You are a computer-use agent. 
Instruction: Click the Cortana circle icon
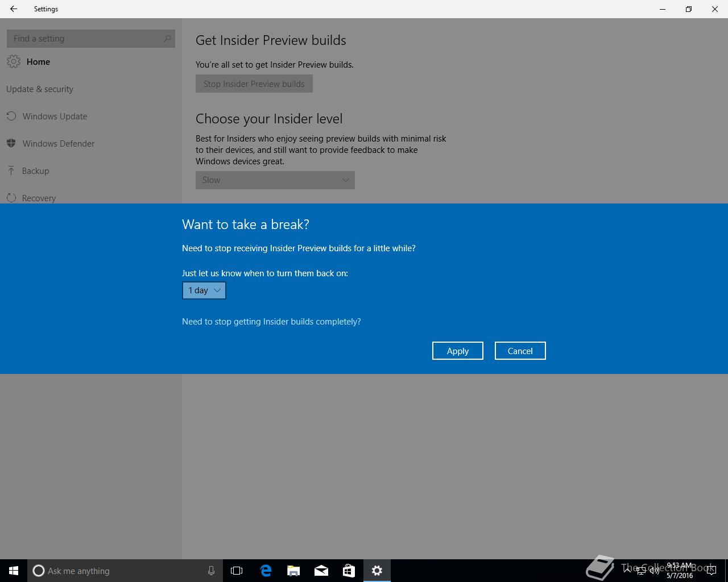tap(39, 571)
